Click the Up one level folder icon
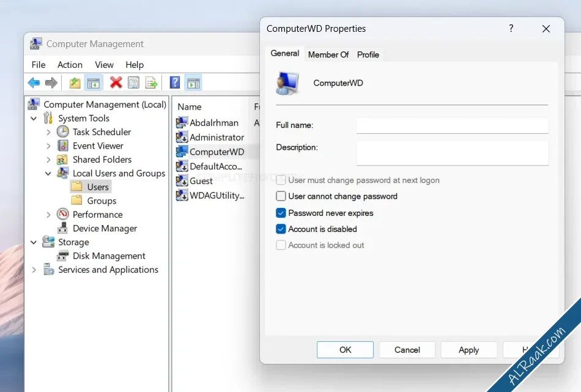581x392 pixels. click(x=75, y=83)
